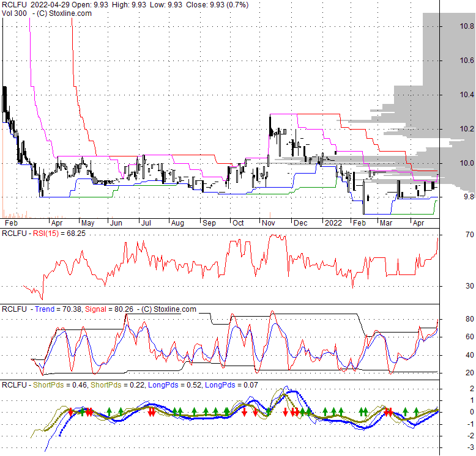Image resolution: width=476 pixels, height=456 pixels.
Task: Select the Jul label on the time axis
Action: (146, 223)
